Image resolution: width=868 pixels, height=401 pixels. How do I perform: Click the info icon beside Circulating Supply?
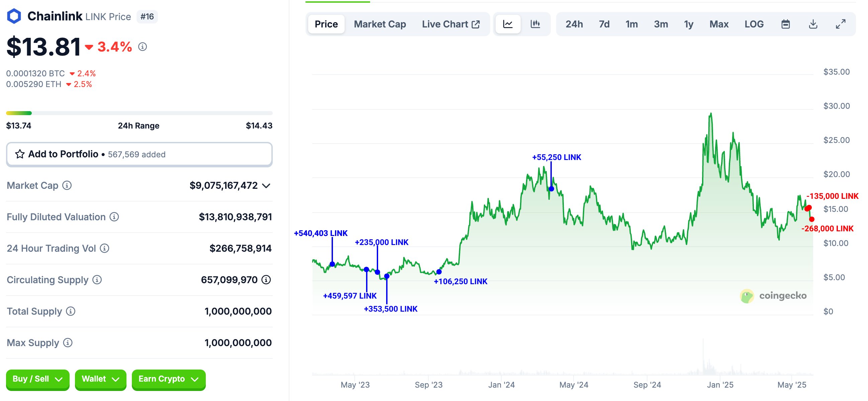point(97,280)
